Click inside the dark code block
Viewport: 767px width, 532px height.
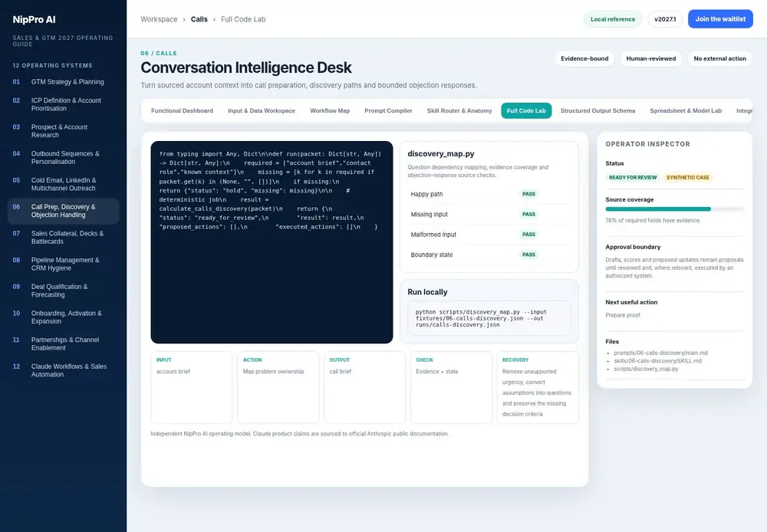(272, 242)
